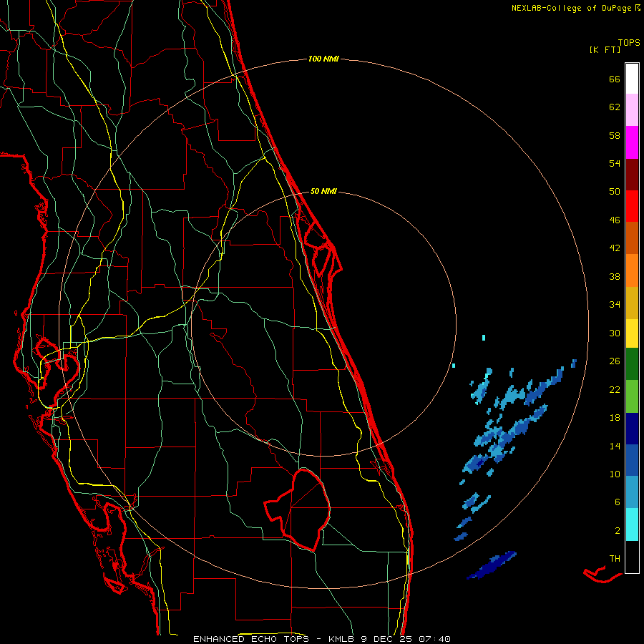Click the 42 value on legend scale
This screenshot has height=644, width=644.
615,248
